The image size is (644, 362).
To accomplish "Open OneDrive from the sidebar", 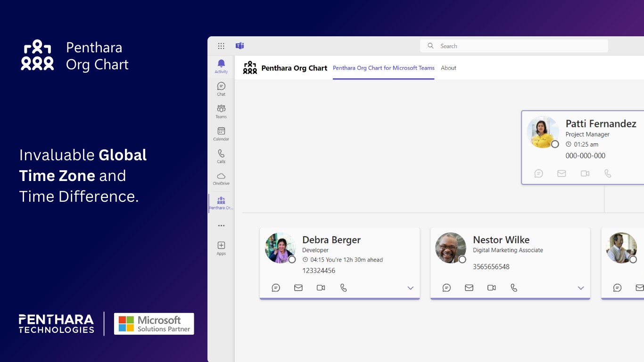I will 221,179.
